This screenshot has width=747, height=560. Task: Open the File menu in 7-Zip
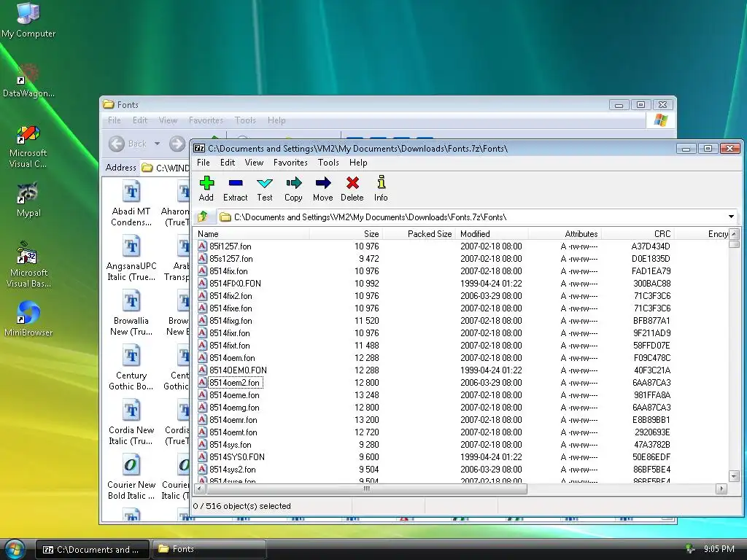[204, 163]
